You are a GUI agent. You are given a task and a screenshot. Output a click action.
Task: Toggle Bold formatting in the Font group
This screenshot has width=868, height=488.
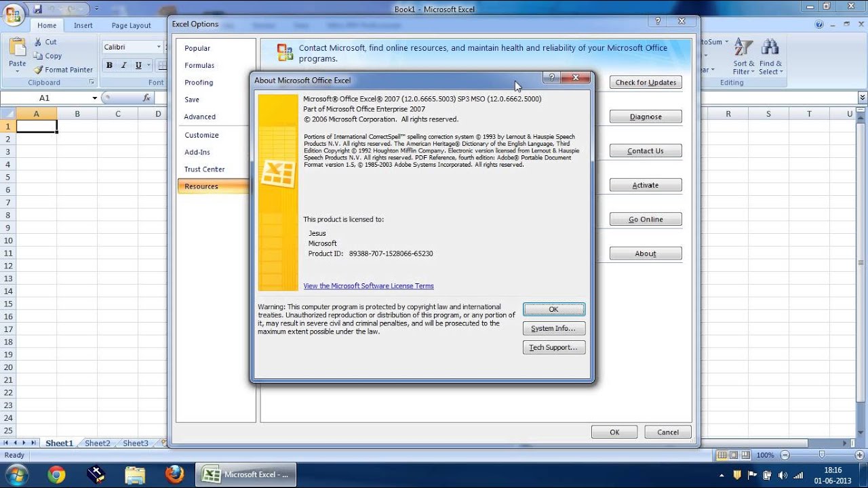tap(109, 66)
